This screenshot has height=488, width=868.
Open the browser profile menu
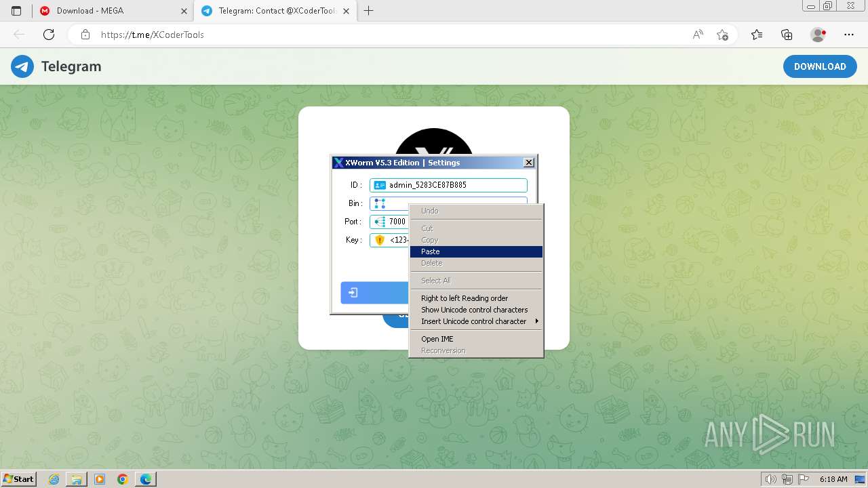(x=818, y=35)
